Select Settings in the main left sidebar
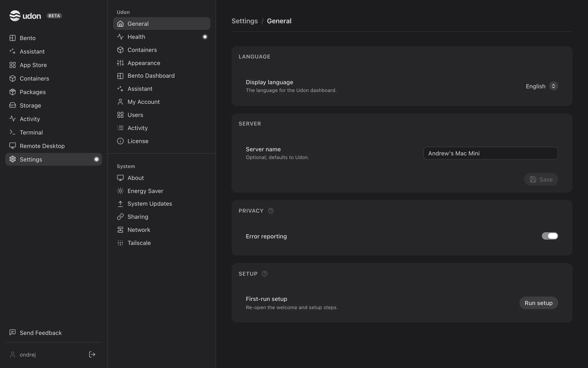The image size is (588, 368). pyautogui.click(x=53, y=159)
